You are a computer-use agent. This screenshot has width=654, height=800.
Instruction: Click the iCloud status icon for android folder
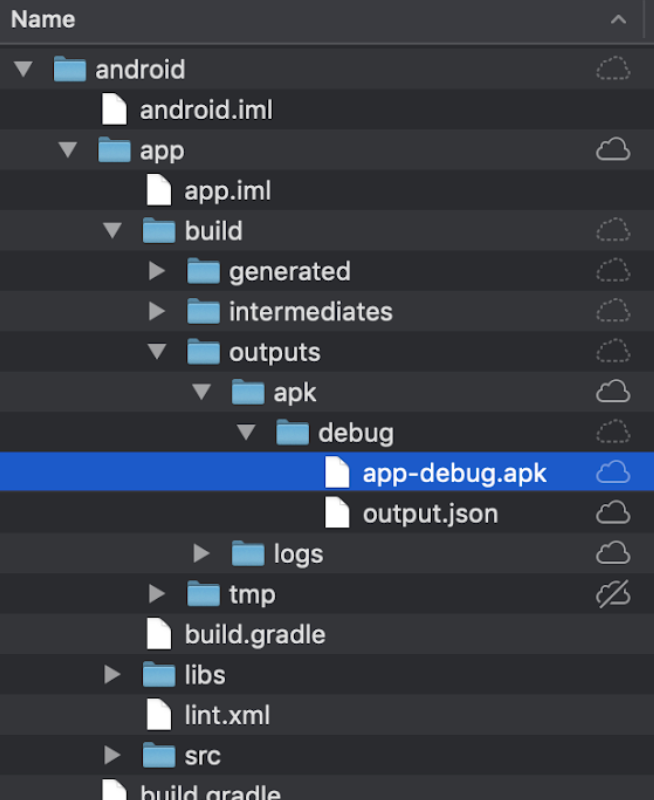(613, 68)
